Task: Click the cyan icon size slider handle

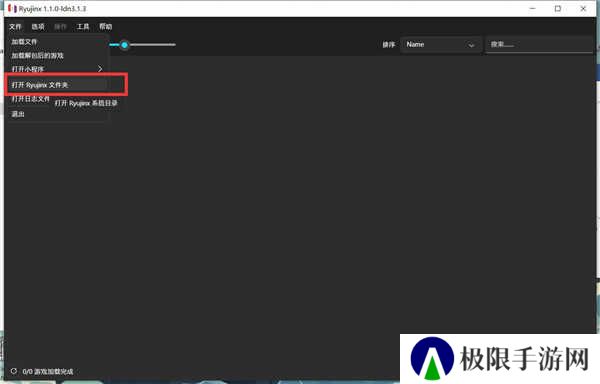Action: tap(124, 45)
